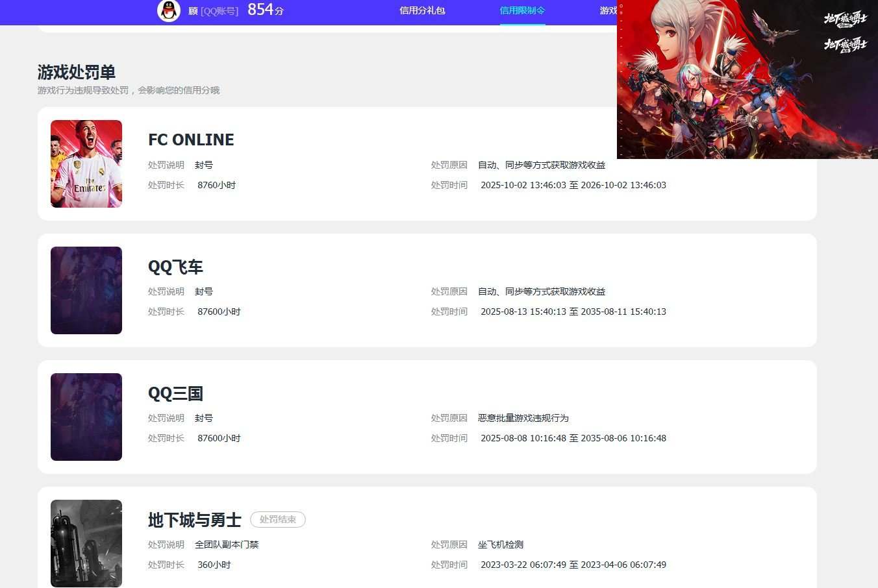
Task: Click the QQ飞车 game title
Action: pyautogui.click(x=175, y=267)
